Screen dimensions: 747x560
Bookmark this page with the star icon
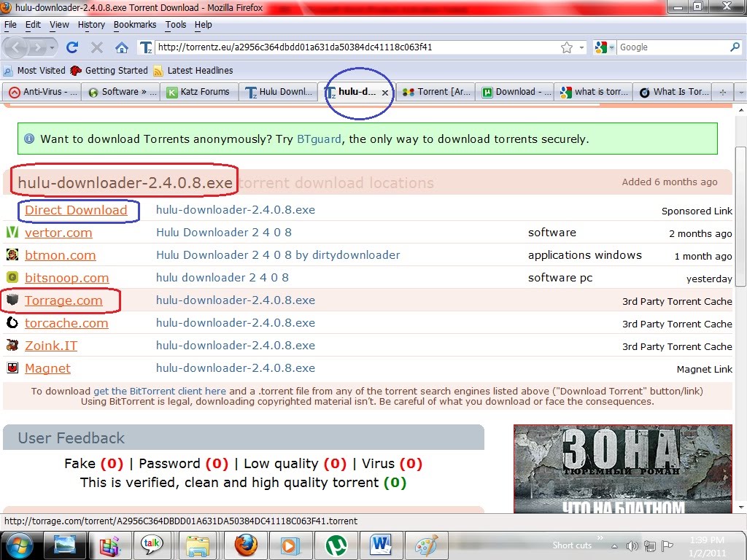point(566,47)
